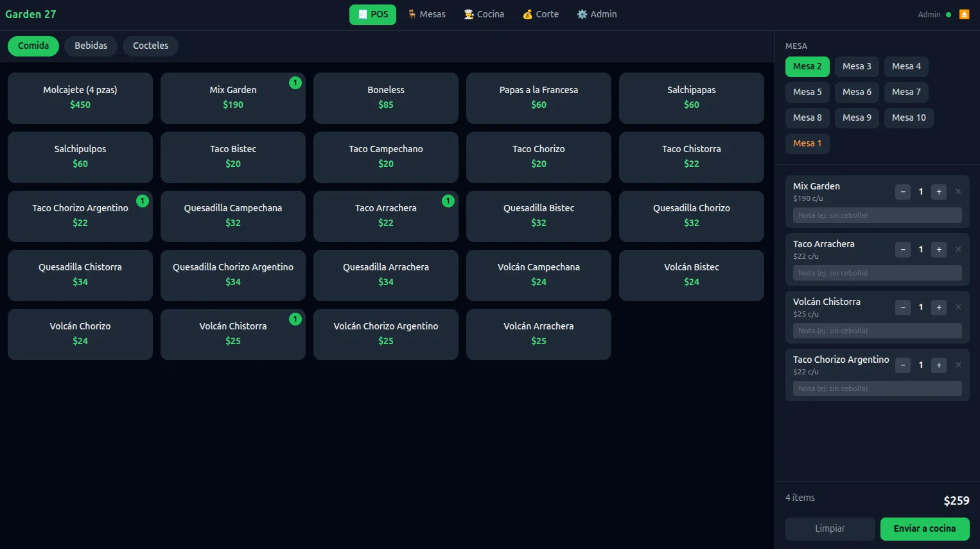Delete Volcán Chistorra from the order
Viewport: 980px width, 549px height.
pos(958,307)
